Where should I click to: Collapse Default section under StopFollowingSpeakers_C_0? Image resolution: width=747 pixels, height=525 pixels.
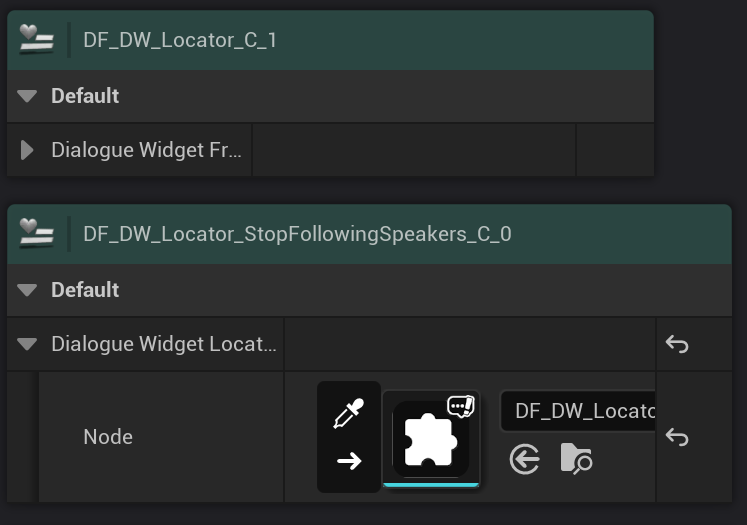27,290
